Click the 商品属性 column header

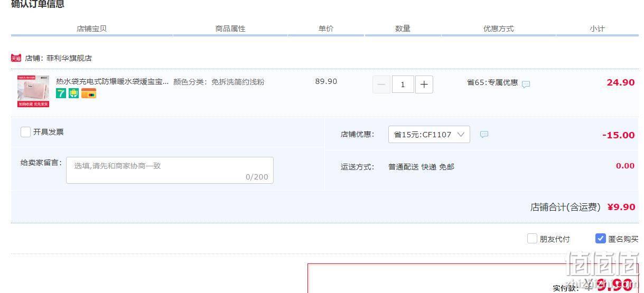point(230,29)
